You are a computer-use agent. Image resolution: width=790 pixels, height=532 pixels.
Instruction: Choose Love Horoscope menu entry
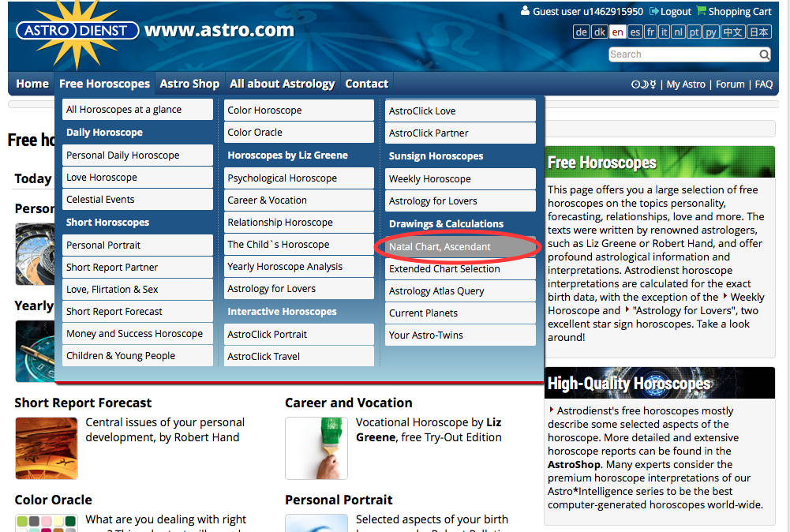tap(137, 178)
